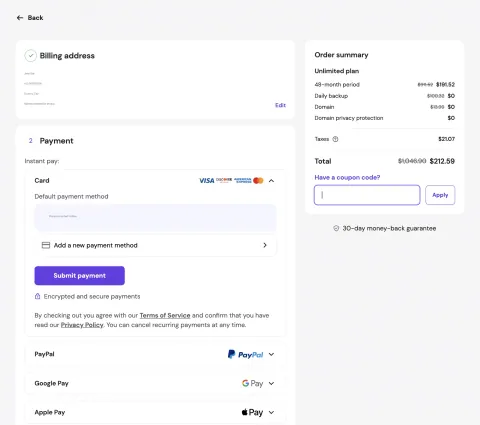Click the Card option label
The width and height of the screenshot is (480, 425).
pos(42,180)
